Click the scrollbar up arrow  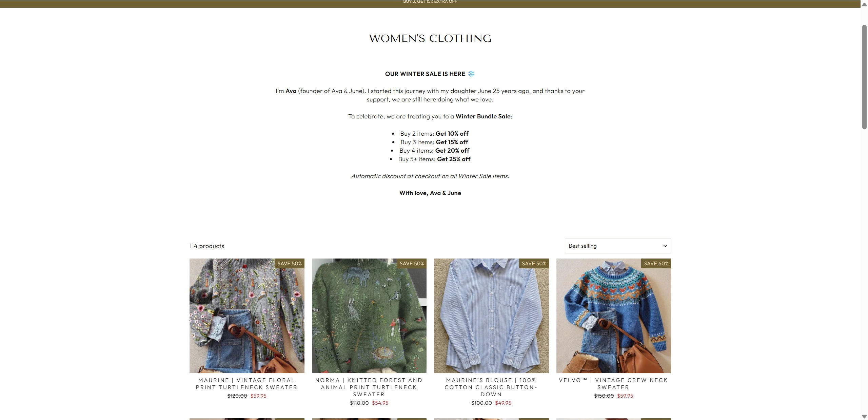click(x=864, y=3)
